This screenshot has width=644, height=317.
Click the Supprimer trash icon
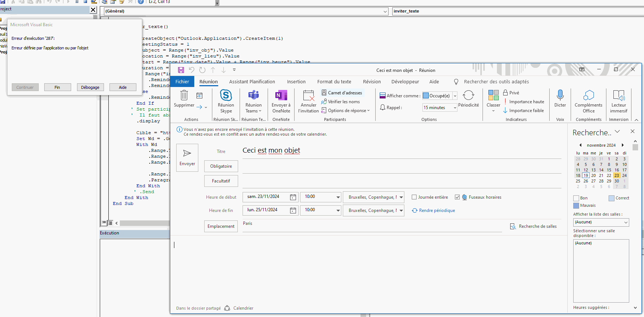pyautogui.click(x=184, y=95)
